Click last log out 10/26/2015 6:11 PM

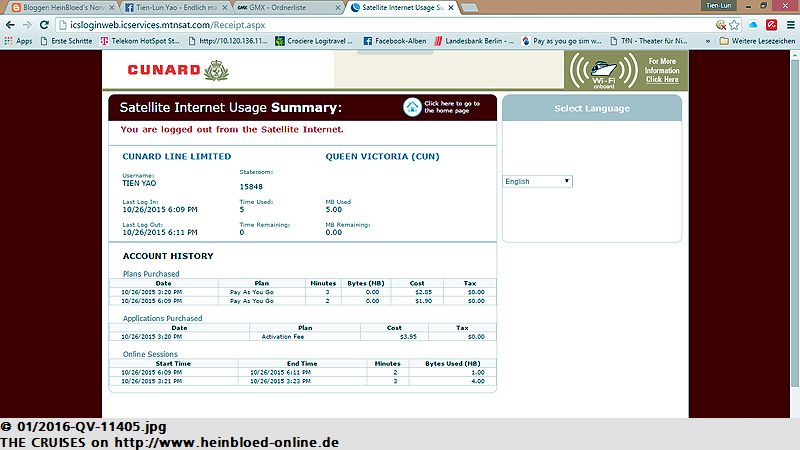pyautogui.click(x=160, y=233)
